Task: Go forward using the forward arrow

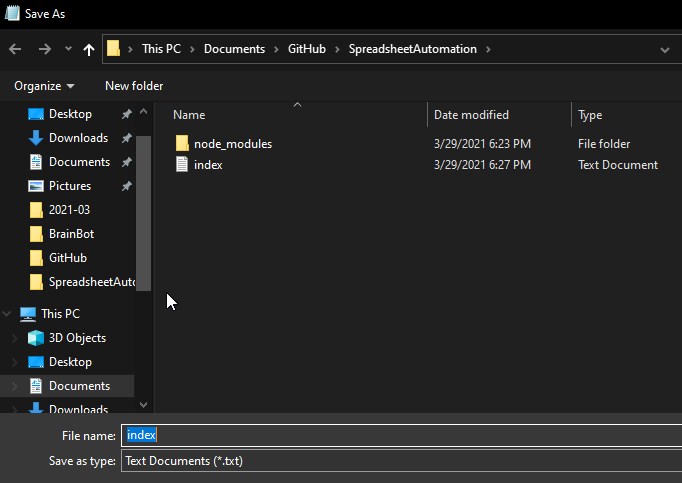Action: pyautogui.click(x=44, y=49)
